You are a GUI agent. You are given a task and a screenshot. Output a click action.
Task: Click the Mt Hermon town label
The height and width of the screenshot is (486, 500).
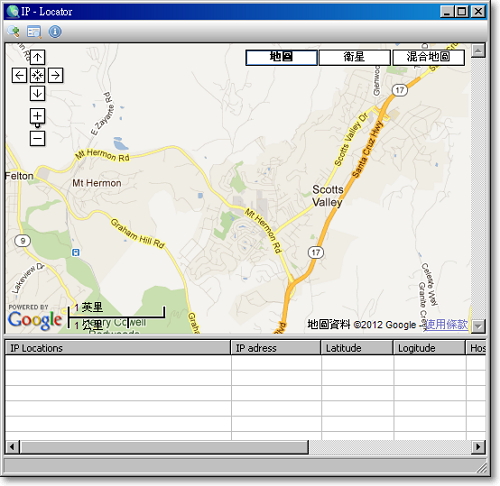tap(97, 183)
